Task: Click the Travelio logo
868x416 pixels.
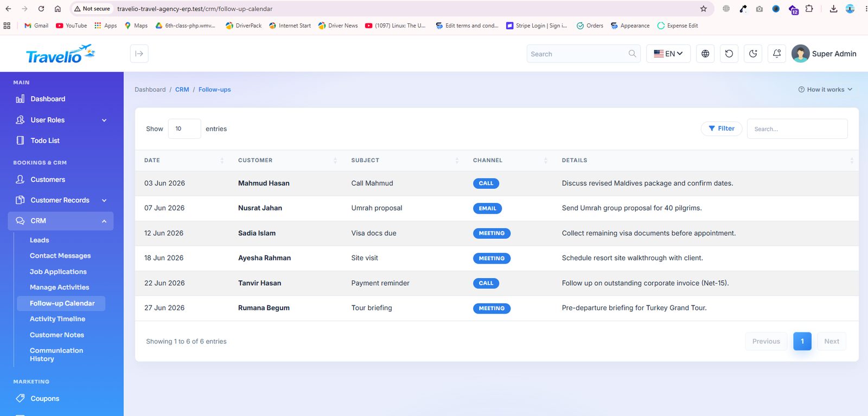Action: (x=60, y=54)
